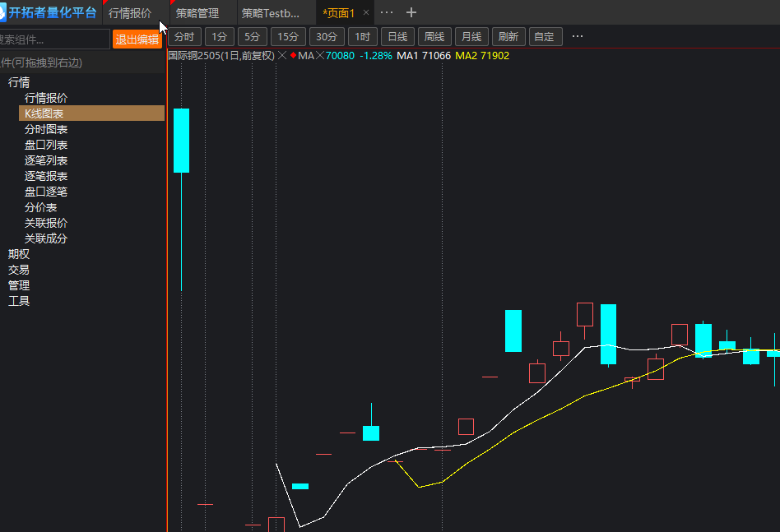The image size is (780, 532).
Task: Open the chart toolbar more-options ellipsis
Action: [577, 36]
